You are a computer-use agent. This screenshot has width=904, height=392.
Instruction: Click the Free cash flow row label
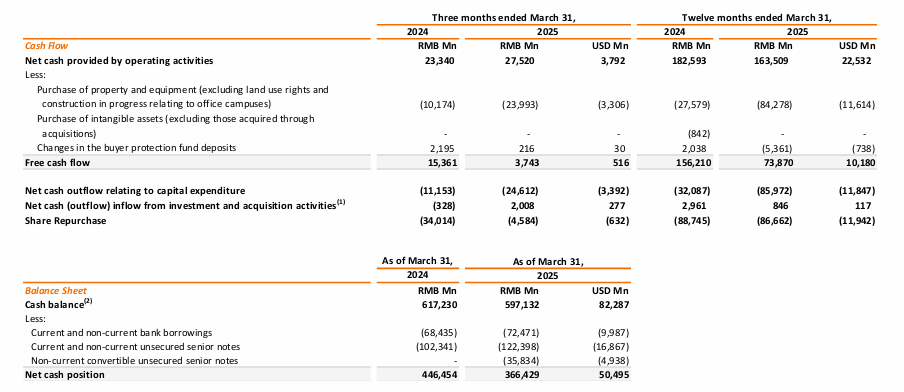pyautogui.click(x=58, y=163)
